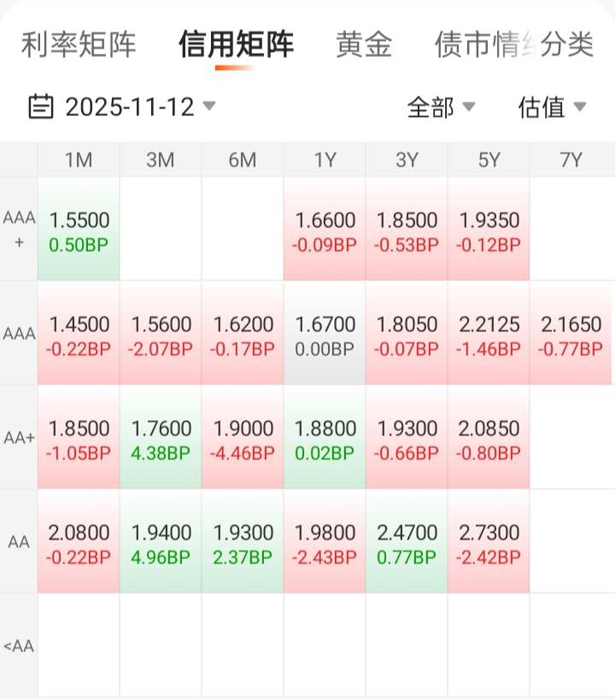Select the 7Y column header
The width and height of the screenshot is (615, 700).
(x=571, y=160)
